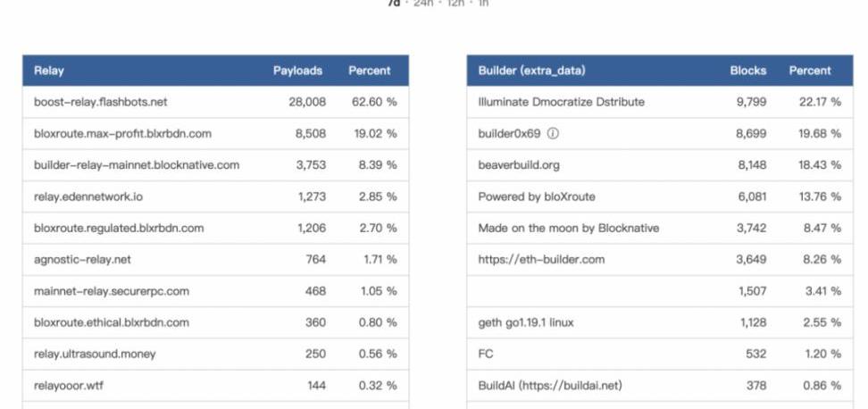Click bloxroute.max-profit.blxrbdn.com relay row
This screenshot has width=868, height=409.
(122, 134)
